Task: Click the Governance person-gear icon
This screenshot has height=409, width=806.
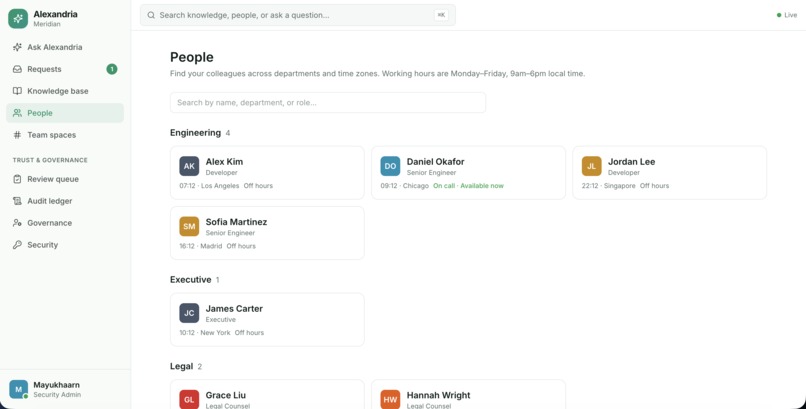Action: click(17, 223)
